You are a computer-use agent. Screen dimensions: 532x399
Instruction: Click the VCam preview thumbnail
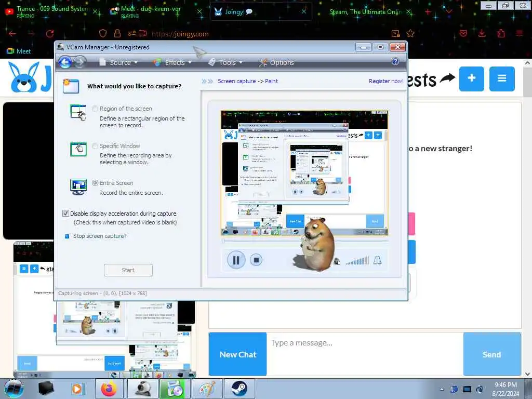tap(304, 173)
